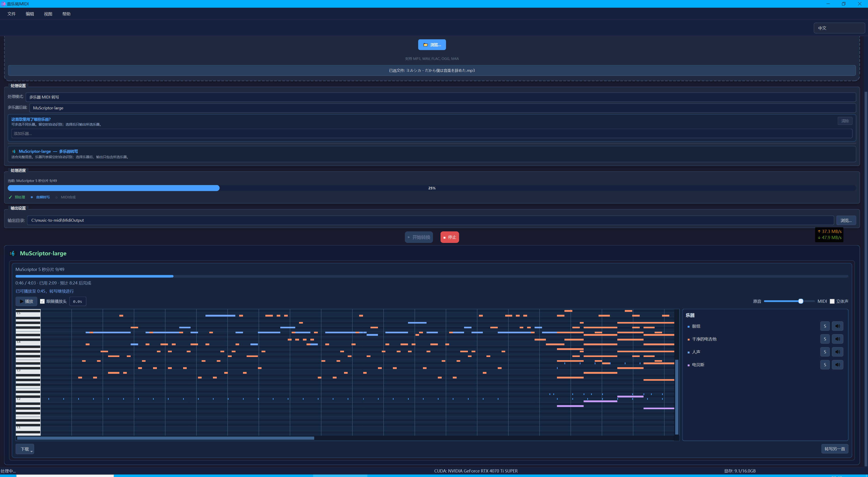Viewport: 868px width, 477px height.
Task: Open the 文件 menu
Action: tap(12, 14)
